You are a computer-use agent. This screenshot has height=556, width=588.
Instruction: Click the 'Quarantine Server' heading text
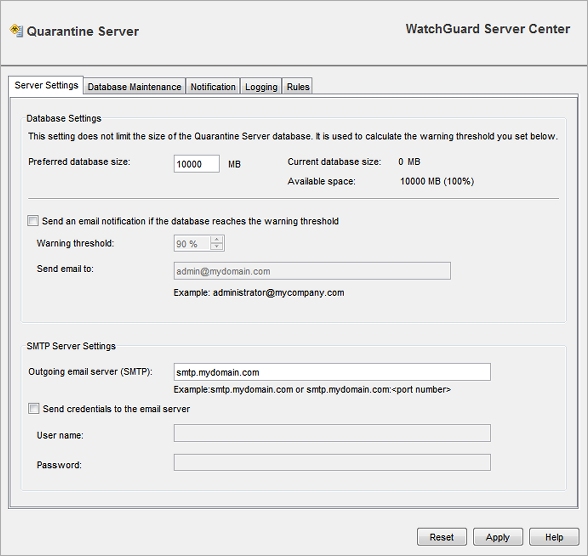pyautogui.click(x=83, y=31)
